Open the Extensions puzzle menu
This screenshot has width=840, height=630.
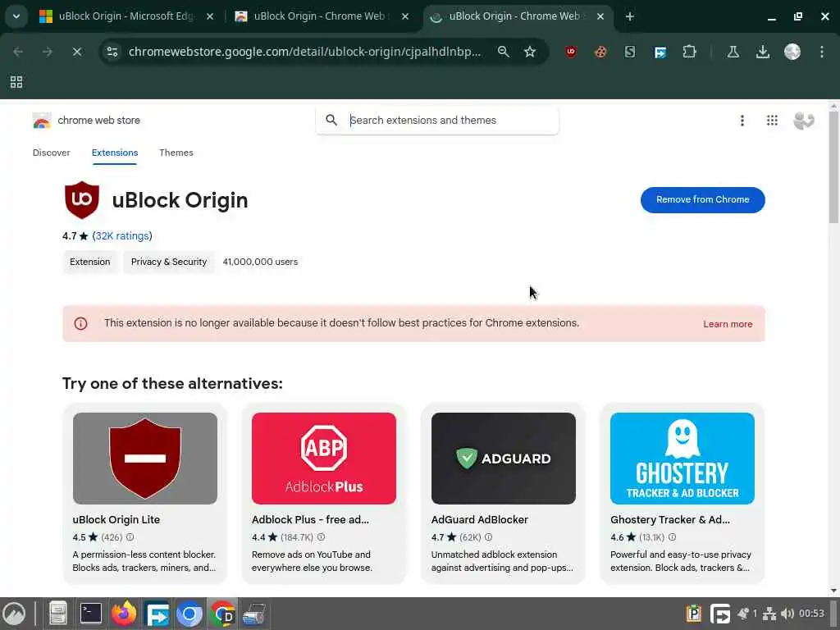point(689,52)
